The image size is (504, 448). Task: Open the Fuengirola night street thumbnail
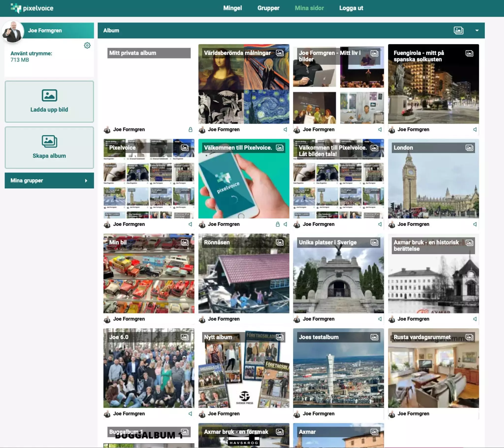434,84
